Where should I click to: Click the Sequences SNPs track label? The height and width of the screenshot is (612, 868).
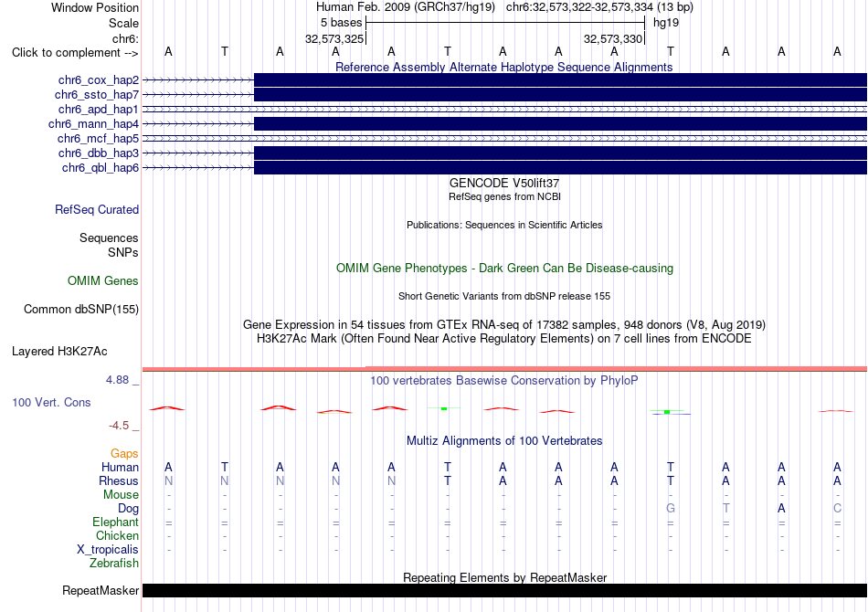click(x=109, y=245)
